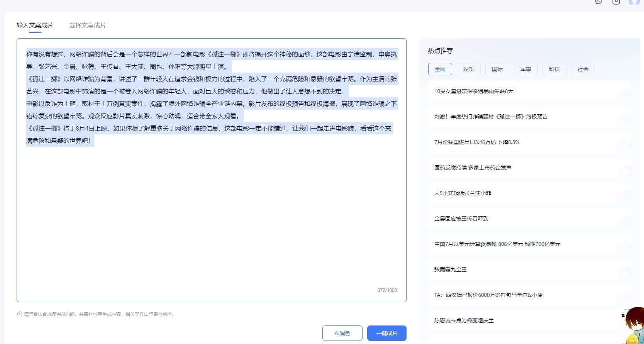Click the text line containing 将于8月4日上映
The width and height of the screenshot is (644, 344).
(209, 129)
